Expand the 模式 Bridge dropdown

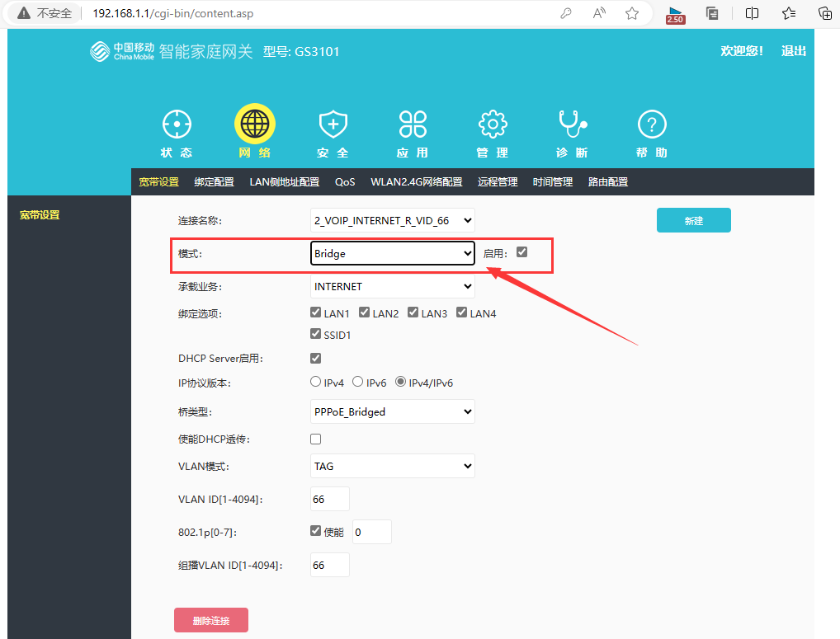[x=393, y=253]
